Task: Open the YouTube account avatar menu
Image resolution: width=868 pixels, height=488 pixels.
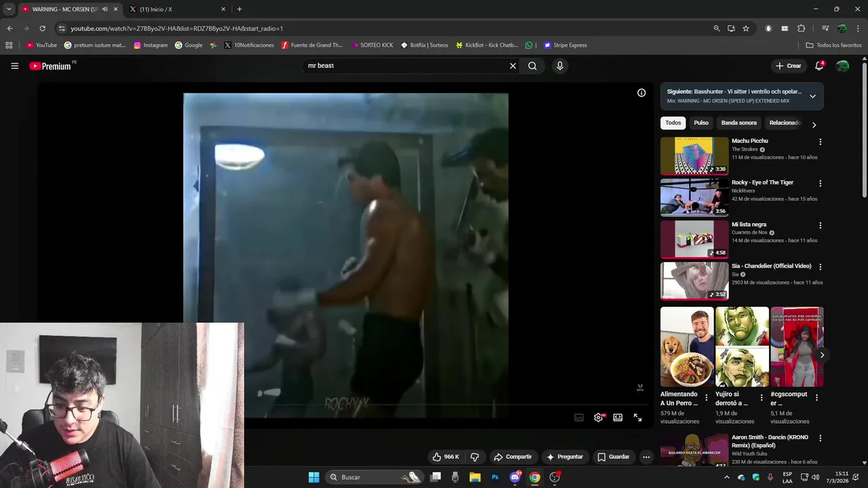Action: (x=842, y=66)
